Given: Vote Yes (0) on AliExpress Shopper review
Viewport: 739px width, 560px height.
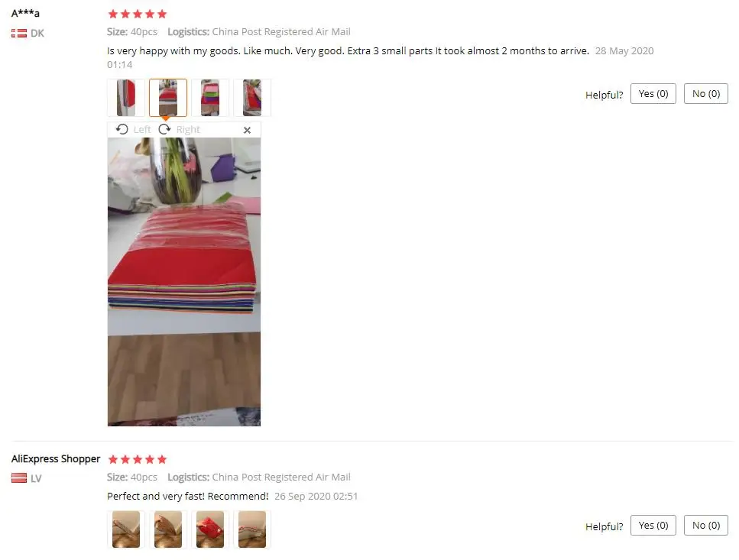Looking at the screenshot, I should click(x=653, y=525).
